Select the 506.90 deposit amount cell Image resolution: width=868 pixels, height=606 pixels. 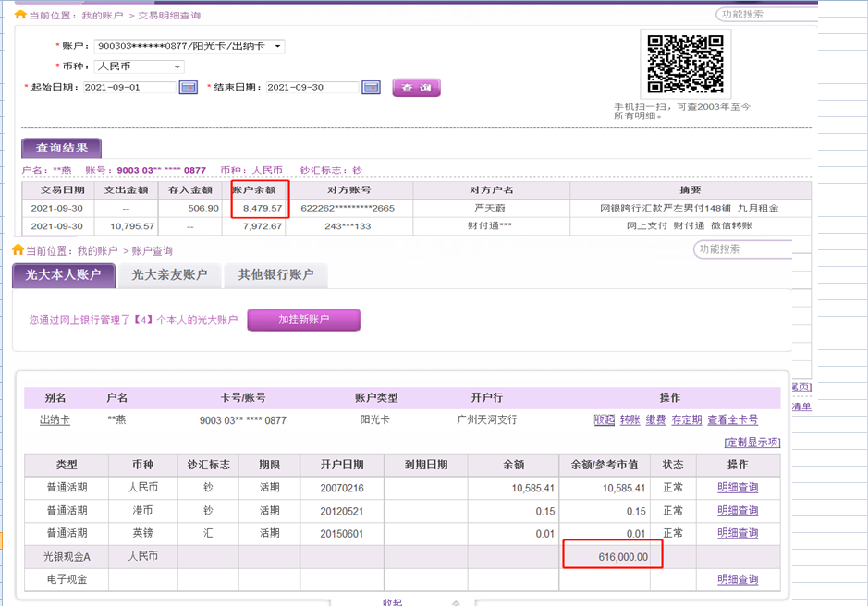[190, 208]
